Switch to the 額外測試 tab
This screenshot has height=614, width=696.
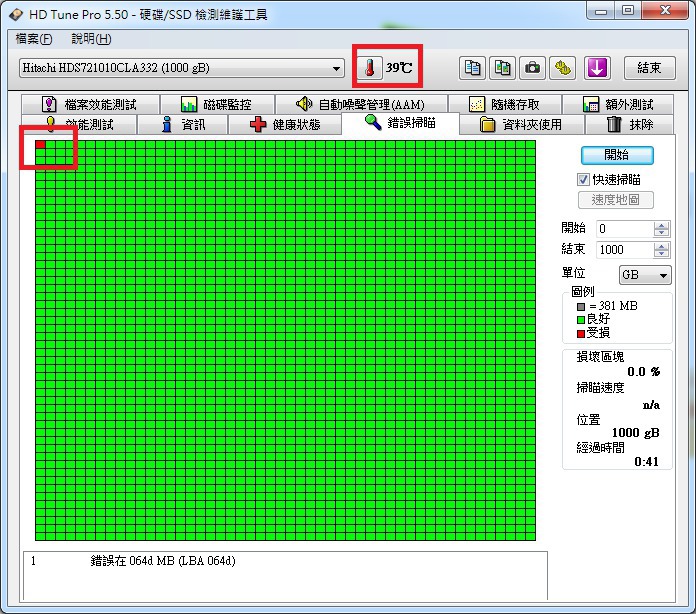click(618, 104)
